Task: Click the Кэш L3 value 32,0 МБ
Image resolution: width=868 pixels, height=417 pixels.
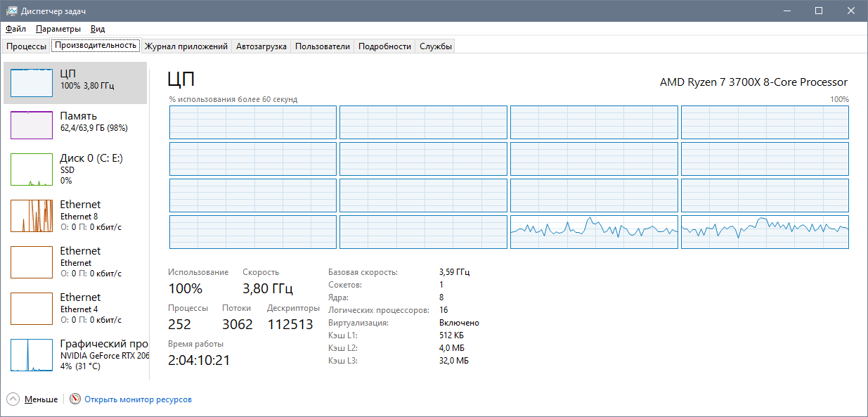Action: pyautogui.click(x=453, y=360)
